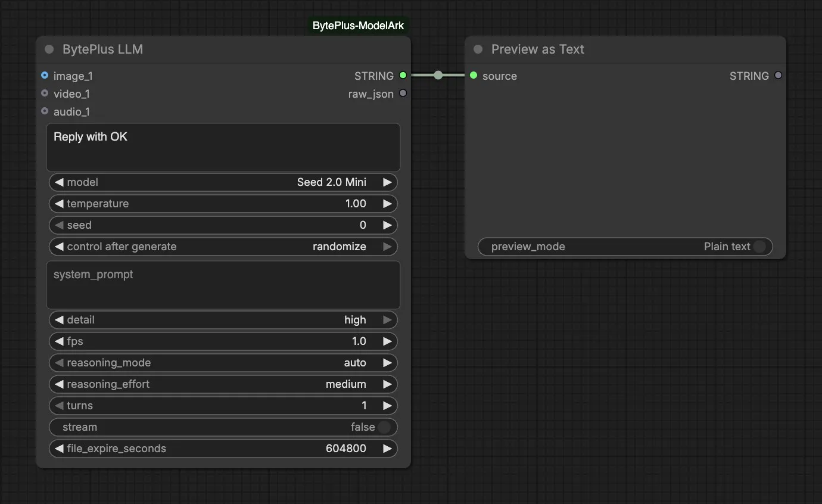Open the reasoning_effort medium combo

click(x=223, y=384)
